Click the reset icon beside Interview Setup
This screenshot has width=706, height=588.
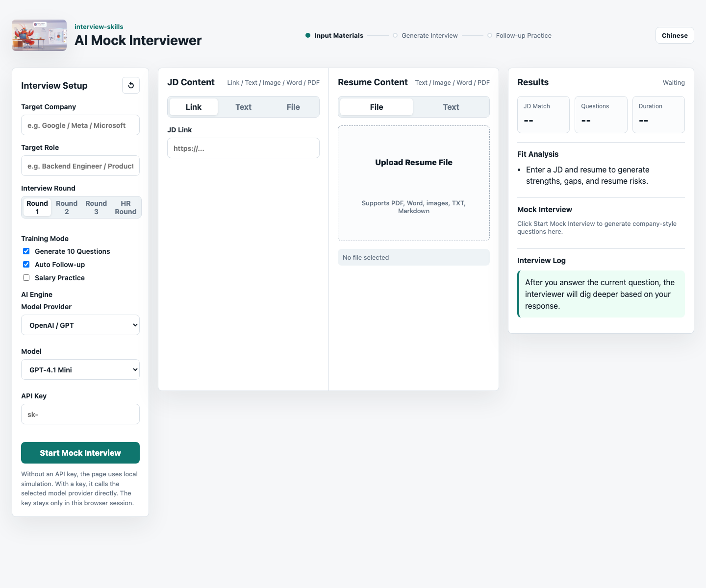pyautogui.click(x=131, y=85)
